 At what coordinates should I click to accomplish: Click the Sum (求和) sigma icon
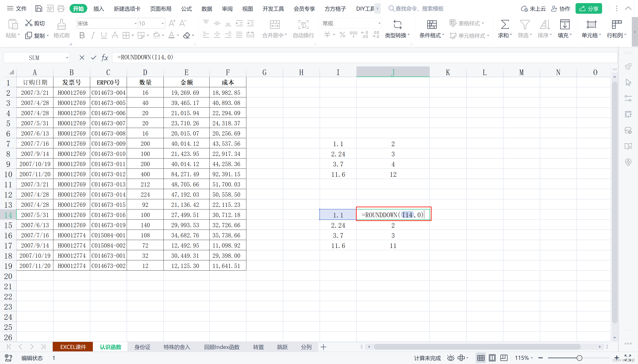[x=505, y=25]
